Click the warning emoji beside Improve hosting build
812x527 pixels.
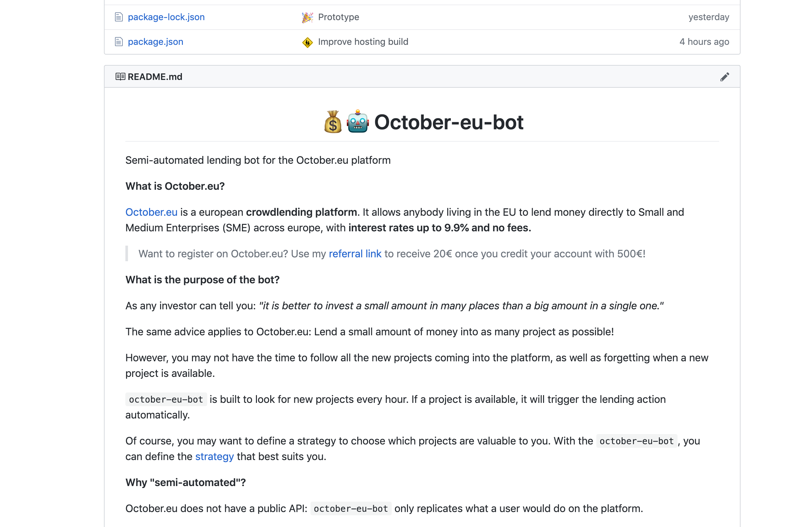pyautogui.click(x=307, y=42)
